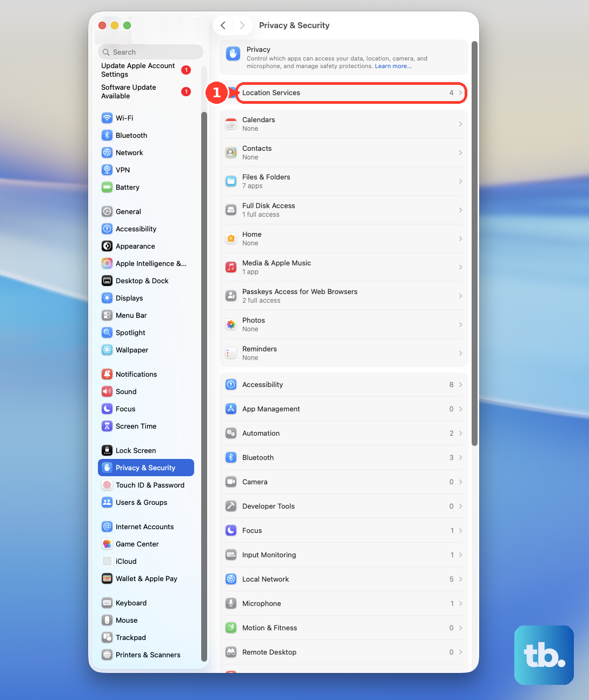Open Bluetooth icon in the sidebar
Viewport: 589px width, 700px height.
[107, 135]
